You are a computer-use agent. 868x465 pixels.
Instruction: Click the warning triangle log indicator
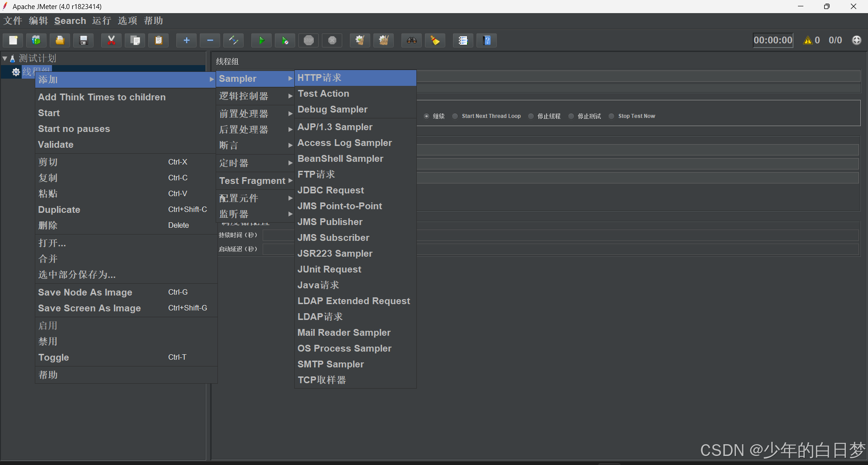click(x=807, y=40)
